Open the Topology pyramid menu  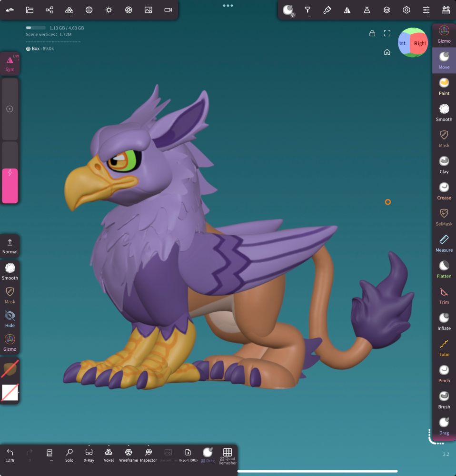(x=69, y=10)
